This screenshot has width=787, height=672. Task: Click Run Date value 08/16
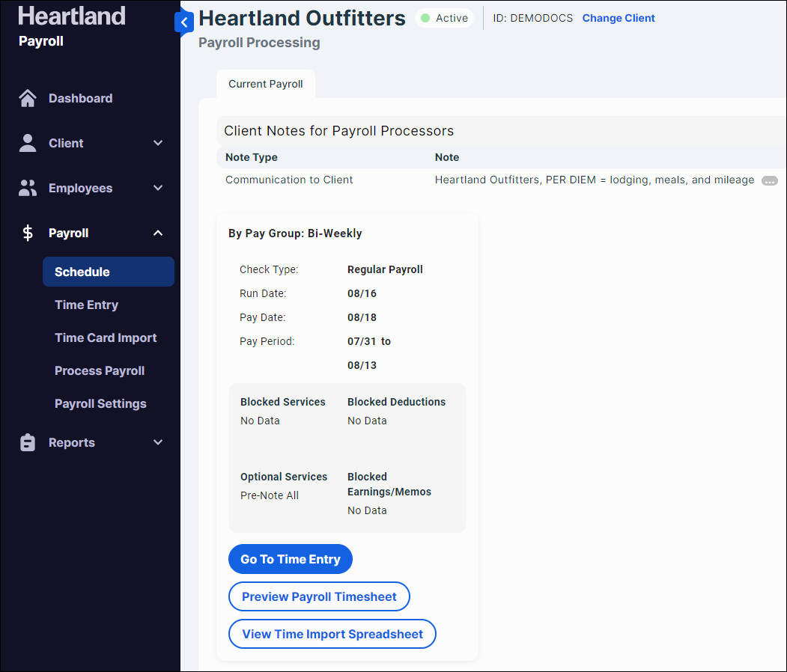click(362, 293)
